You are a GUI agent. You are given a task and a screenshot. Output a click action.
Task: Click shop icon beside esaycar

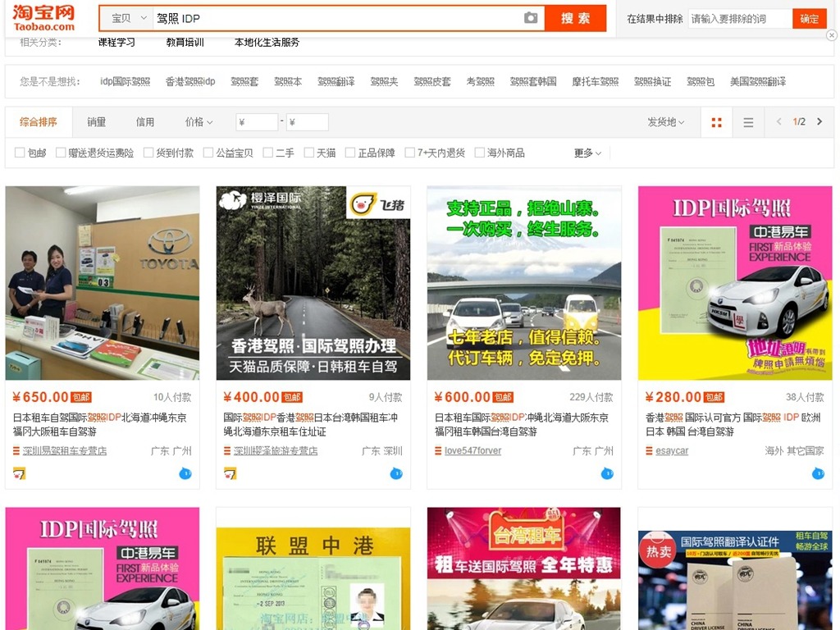[650, 451]
